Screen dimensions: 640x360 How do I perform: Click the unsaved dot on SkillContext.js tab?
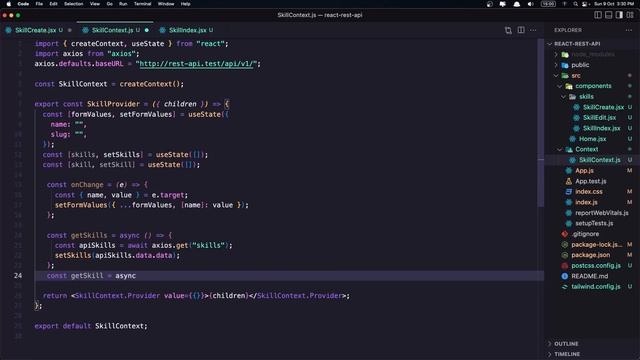click(147, 30)
